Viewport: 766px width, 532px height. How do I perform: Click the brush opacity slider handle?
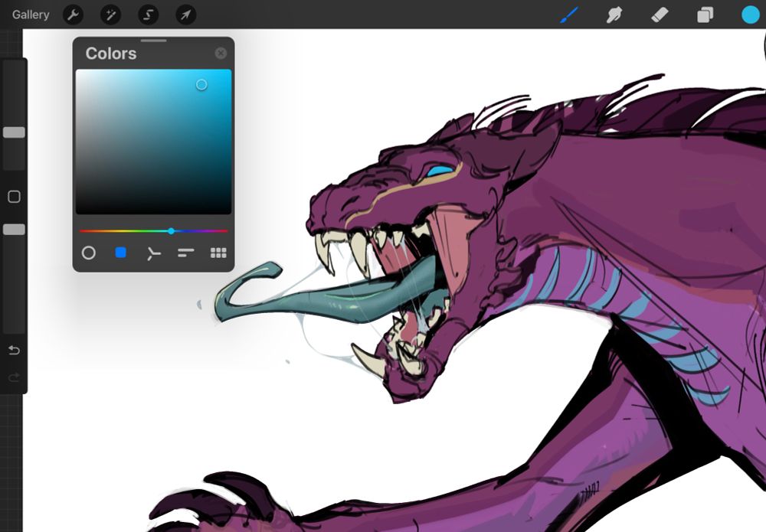(14, 230)
